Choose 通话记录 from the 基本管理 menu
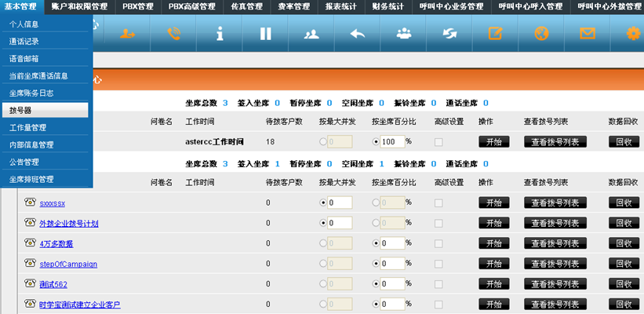This screenshot has height=314, width=644. (24, 42)
